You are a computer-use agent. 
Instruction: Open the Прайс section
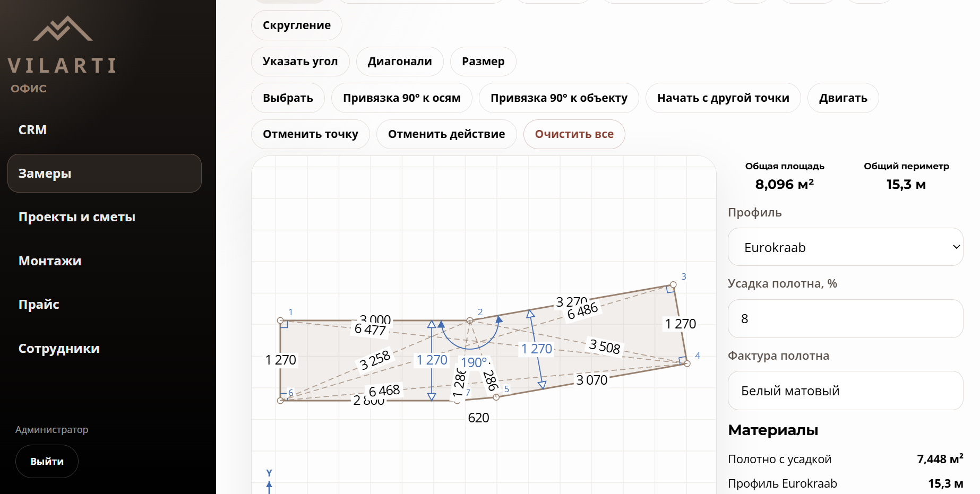point(39,305)
